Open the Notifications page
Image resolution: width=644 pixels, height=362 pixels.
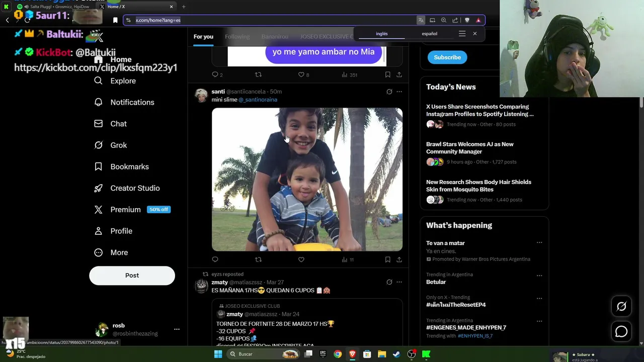124,102
